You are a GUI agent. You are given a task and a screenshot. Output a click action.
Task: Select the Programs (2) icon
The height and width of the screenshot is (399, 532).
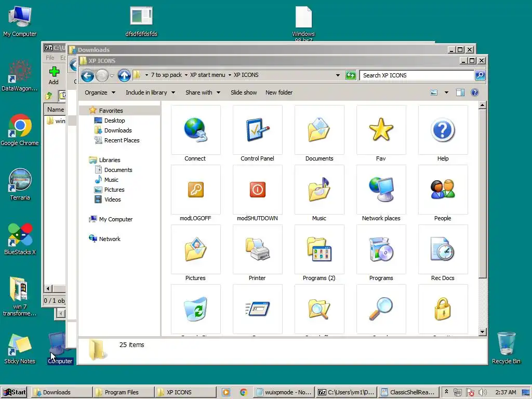coord(319,249)
